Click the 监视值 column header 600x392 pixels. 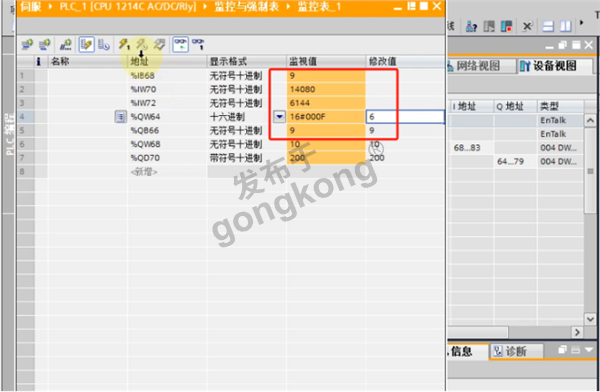point(326,61)
